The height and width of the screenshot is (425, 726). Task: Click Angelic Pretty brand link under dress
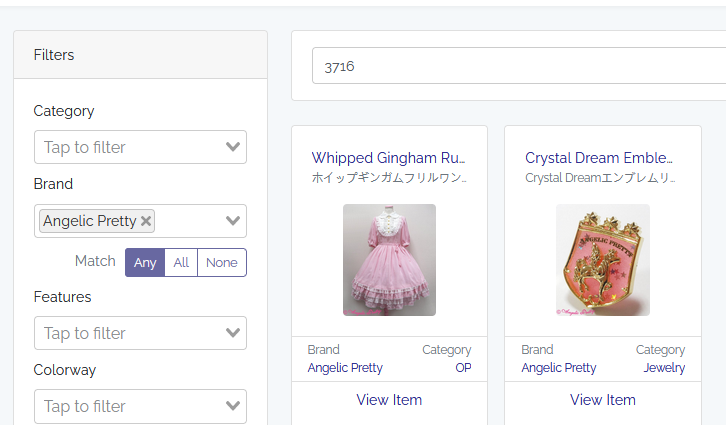coord(345,367)
